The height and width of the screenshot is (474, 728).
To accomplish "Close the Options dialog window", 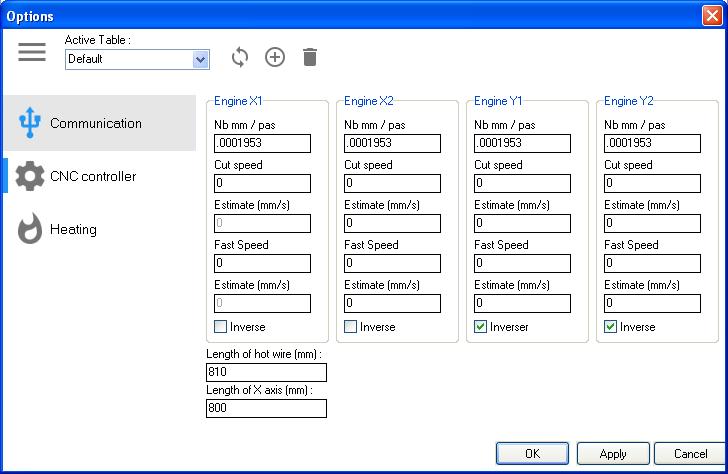I will [x=711, y=15].
